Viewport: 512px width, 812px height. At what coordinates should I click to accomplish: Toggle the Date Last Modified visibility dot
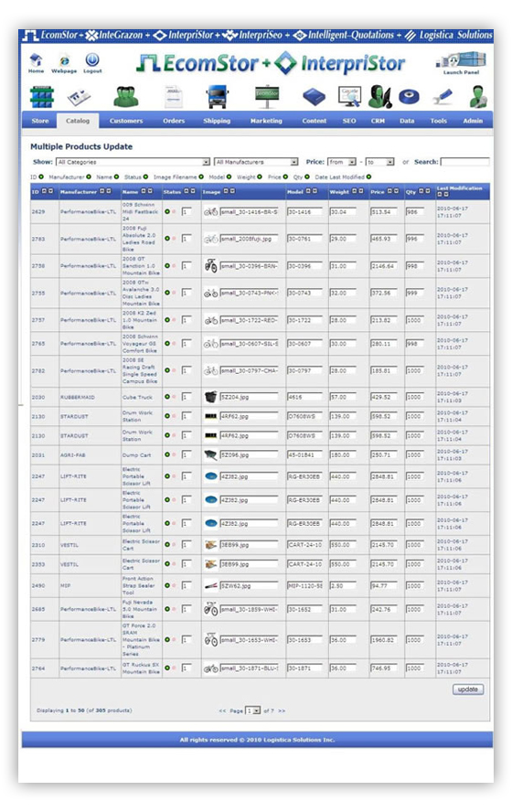[368, 176]
